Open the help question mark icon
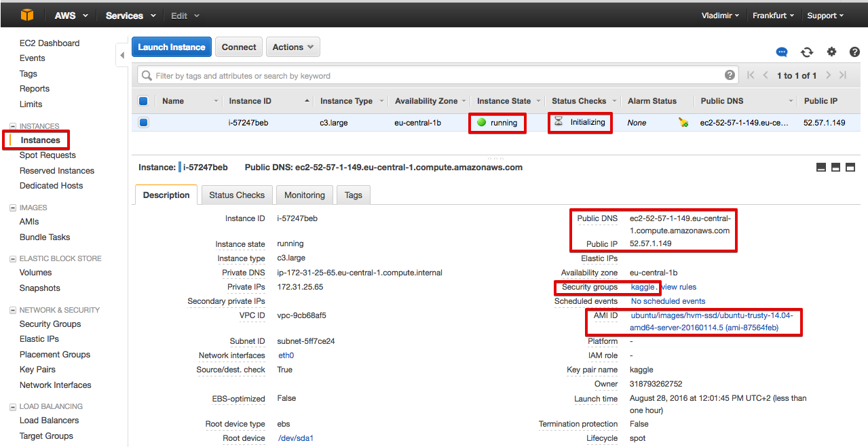 pyautogui.click(x=855, y=52)
